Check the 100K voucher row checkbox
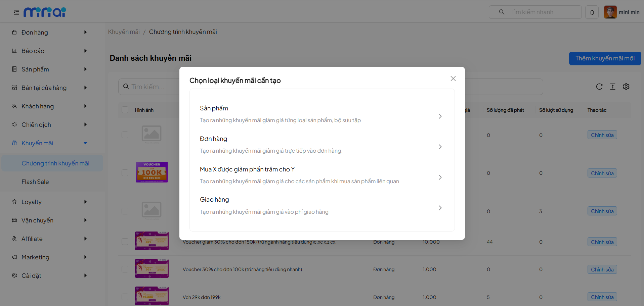The width and height of the screenshot is (644, 306). coord(125,173)
